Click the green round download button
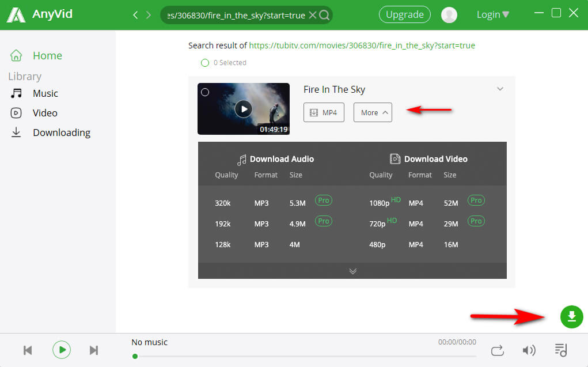The height and width of the screenshot is (367, 588). coord(571,317)
